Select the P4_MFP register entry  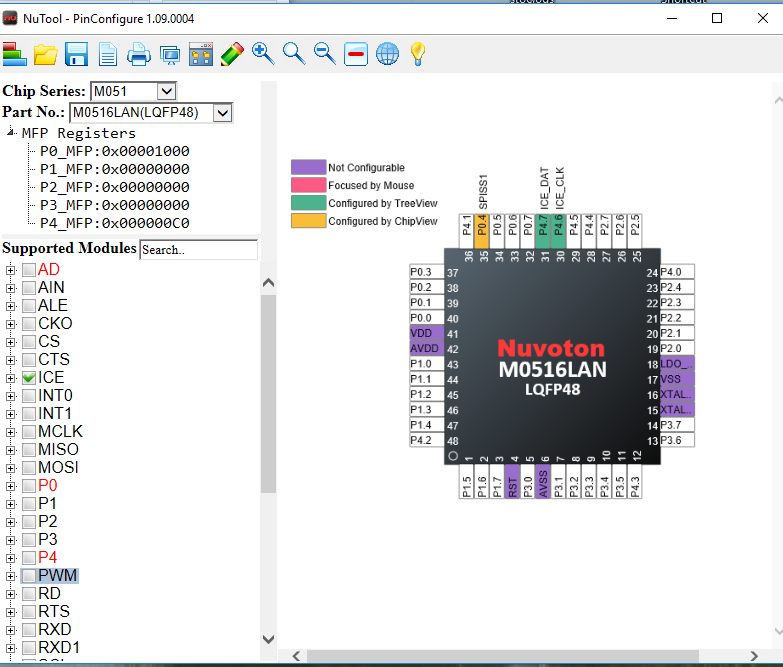tap(114, 223)
